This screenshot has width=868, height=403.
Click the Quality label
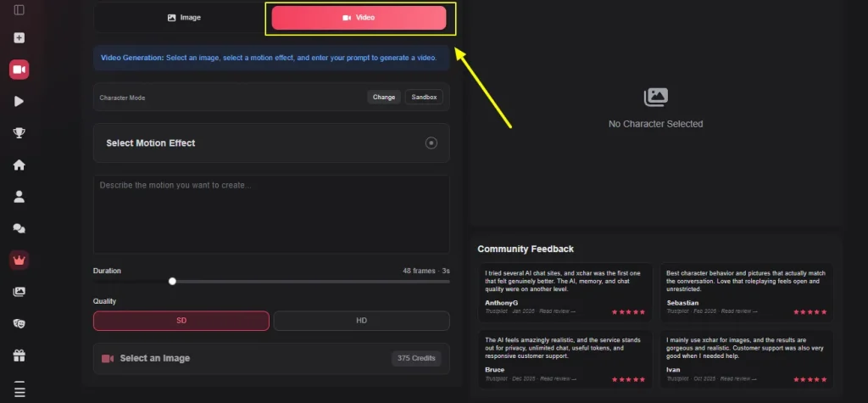(x=104, y=301)
